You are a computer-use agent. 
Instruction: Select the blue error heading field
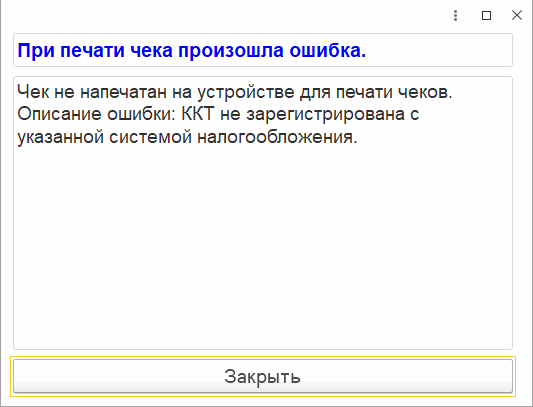point(263,50)
